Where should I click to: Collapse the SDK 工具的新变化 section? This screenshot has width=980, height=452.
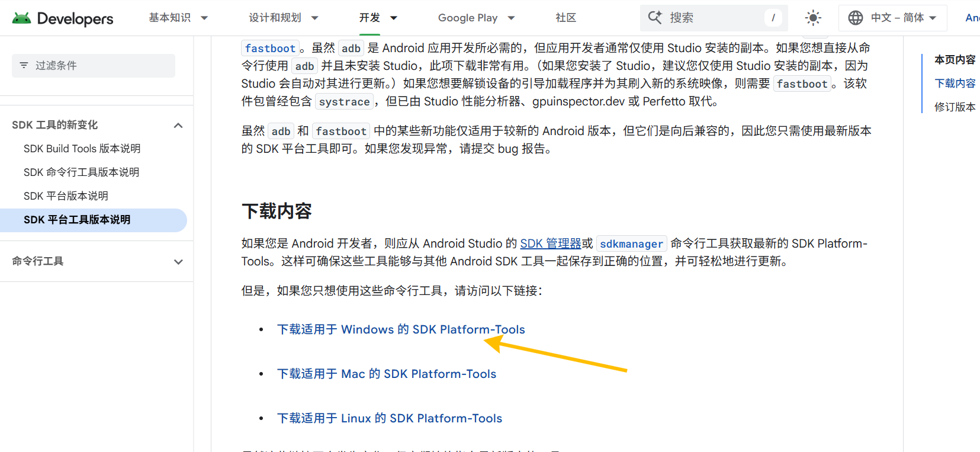tap(178, 125)
